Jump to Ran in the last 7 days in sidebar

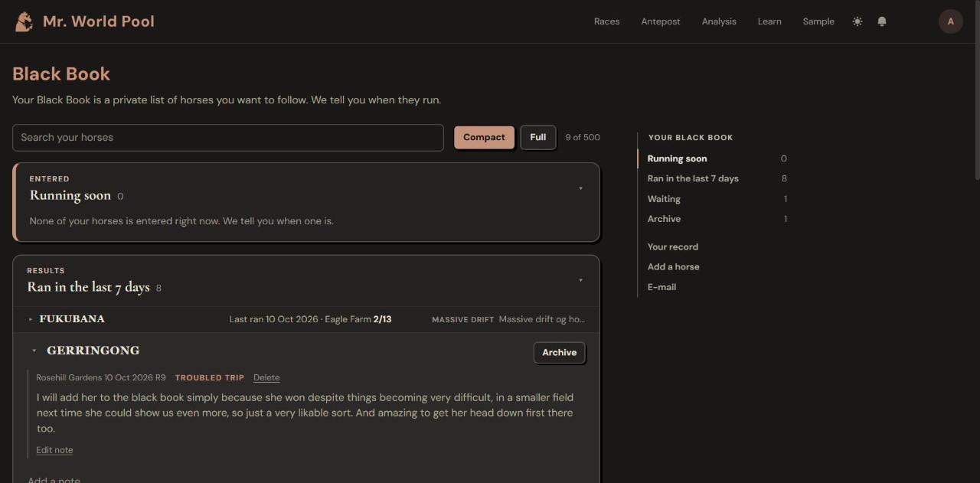(x=693, y=178)
